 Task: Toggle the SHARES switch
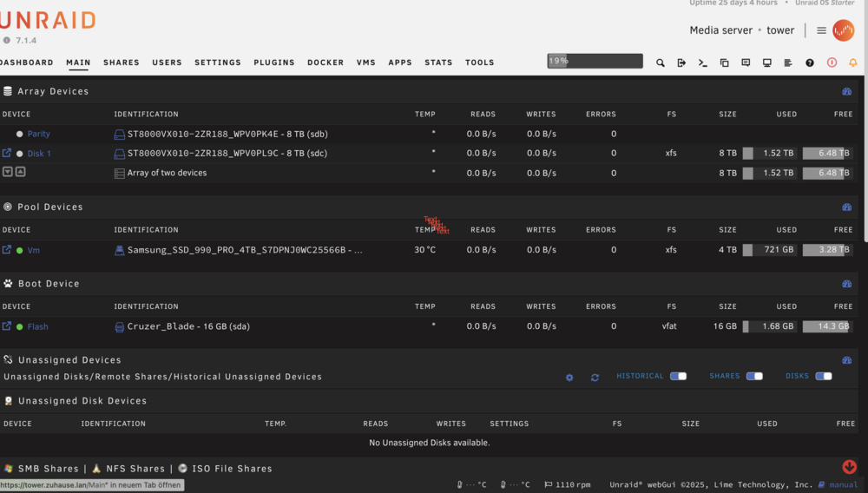click(754, 376)
